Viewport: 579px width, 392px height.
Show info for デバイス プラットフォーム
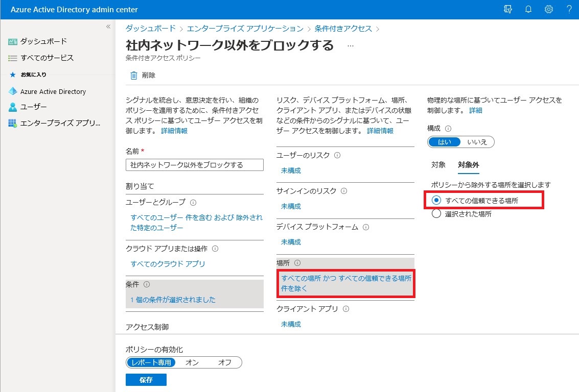[x=366, y=227]
